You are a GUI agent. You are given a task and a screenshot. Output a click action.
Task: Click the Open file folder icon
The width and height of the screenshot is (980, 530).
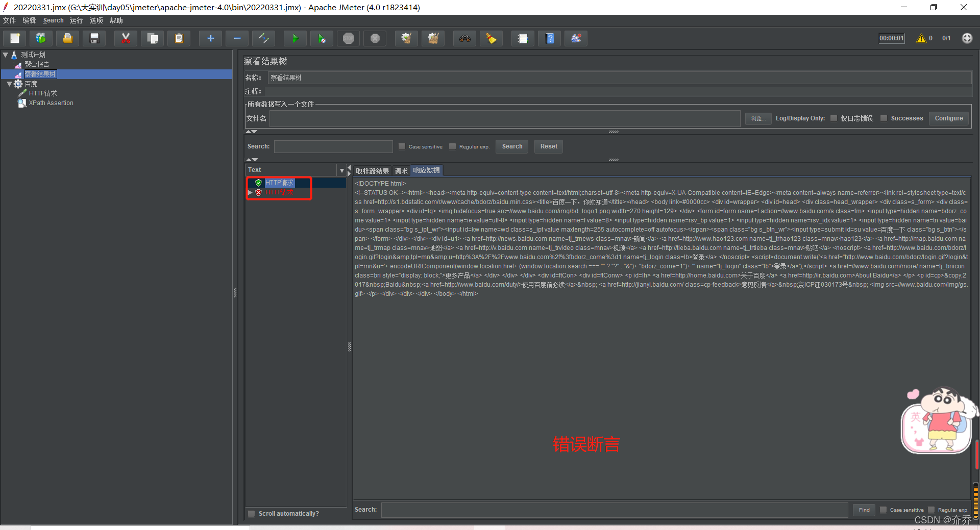[68, 38]
